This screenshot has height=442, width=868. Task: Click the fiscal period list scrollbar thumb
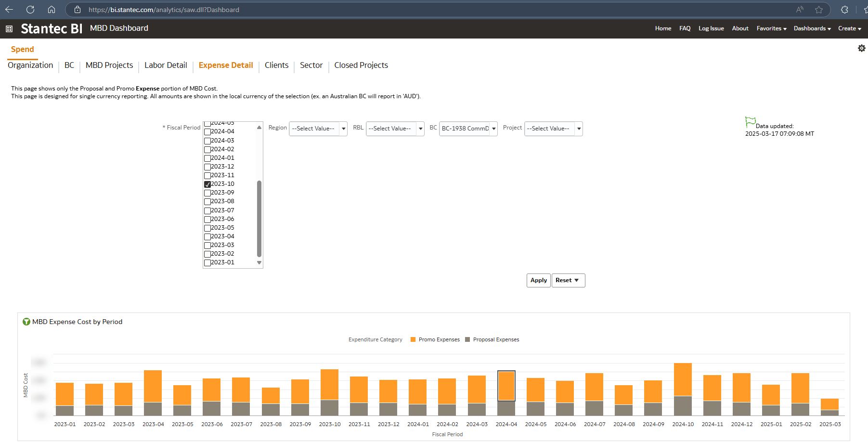[x=259, y=219]
